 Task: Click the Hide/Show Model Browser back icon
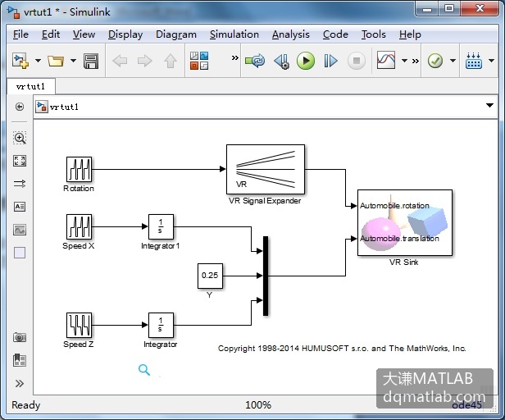pos(20,107)
